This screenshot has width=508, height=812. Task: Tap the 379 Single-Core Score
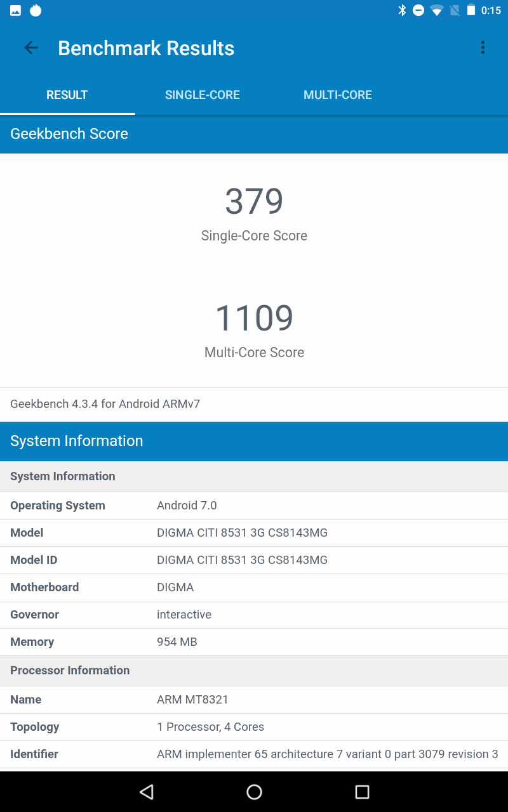254,202
